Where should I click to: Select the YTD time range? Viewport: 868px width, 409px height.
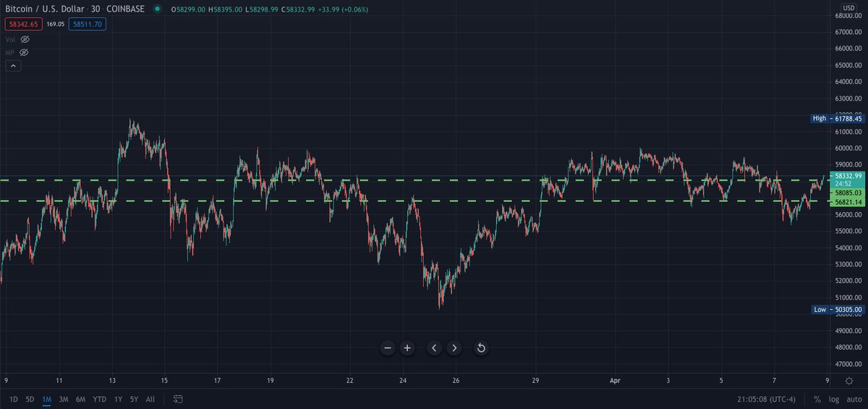(99, 399)
